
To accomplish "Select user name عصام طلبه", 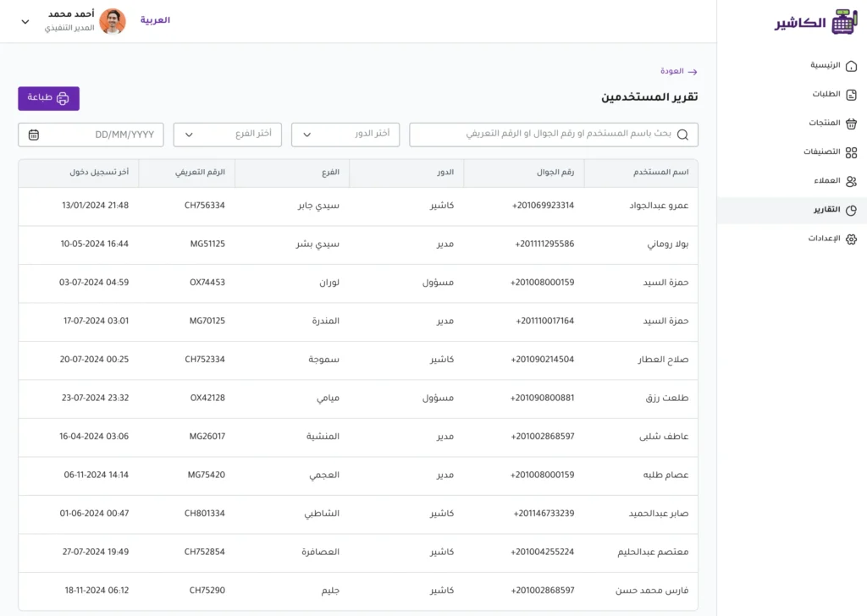I will pyautogui.click(x=665, y=476).
